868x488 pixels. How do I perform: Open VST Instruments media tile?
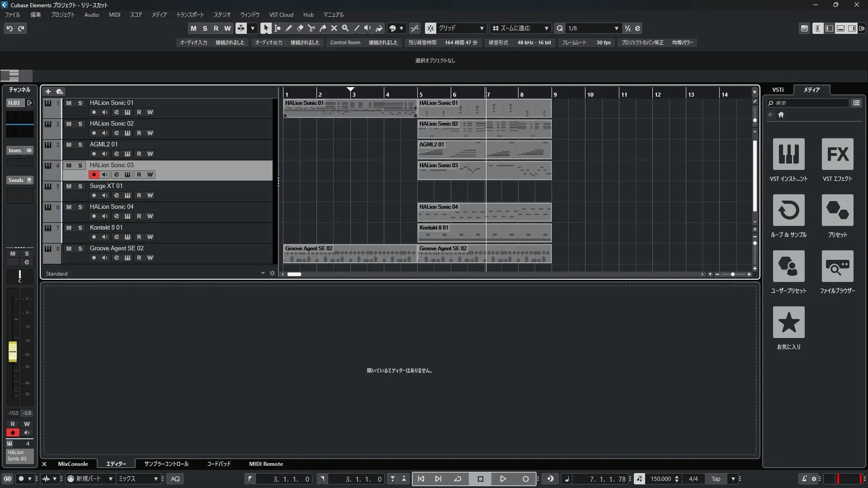click(x=788, y=154)
